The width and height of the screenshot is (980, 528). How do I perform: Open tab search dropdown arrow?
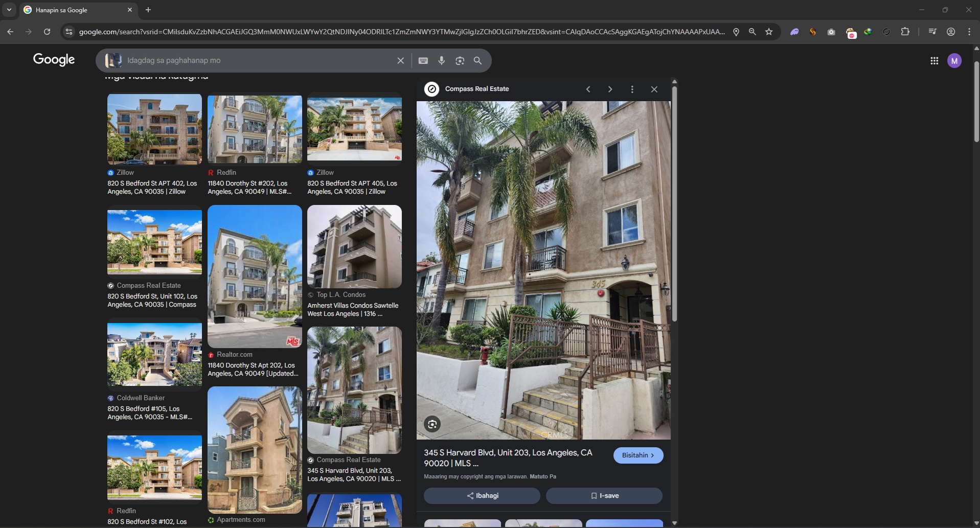pos(9,10)
